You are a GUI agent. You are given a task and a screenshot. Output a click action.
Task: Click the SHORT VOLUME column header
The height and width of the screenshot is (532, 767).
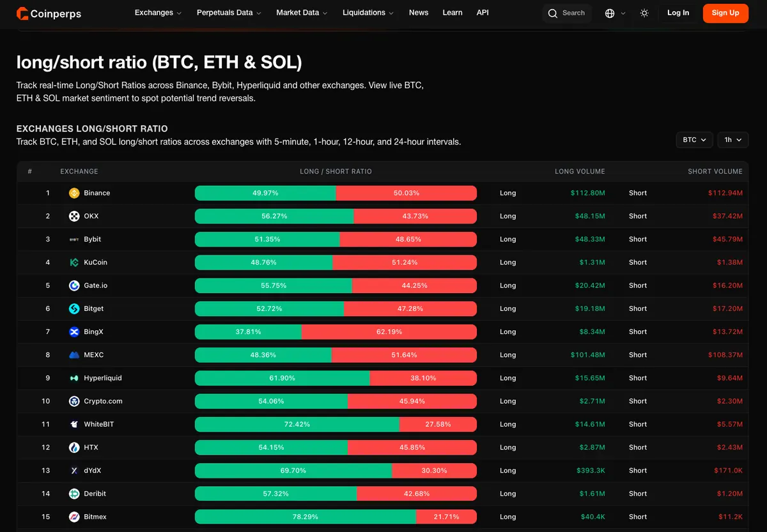point(715,172)
